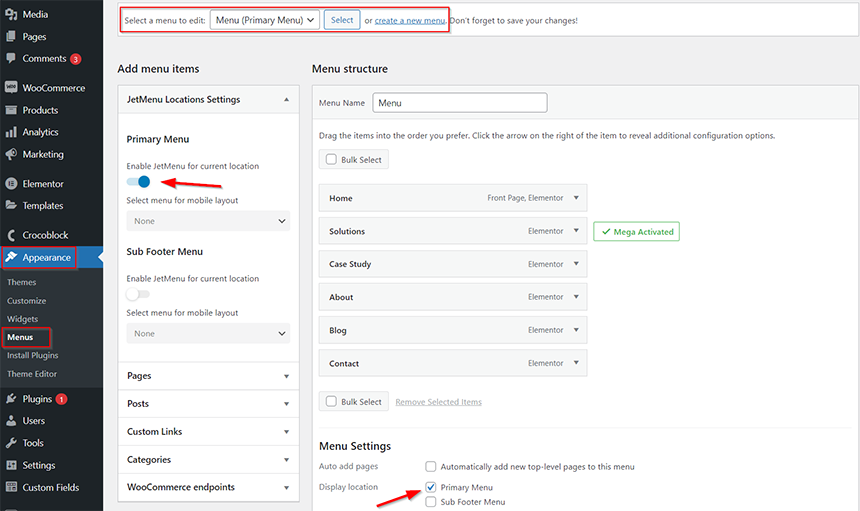Open WooCommerce via its sidebar icon
860x511 pixels.
tap(11, 87)
